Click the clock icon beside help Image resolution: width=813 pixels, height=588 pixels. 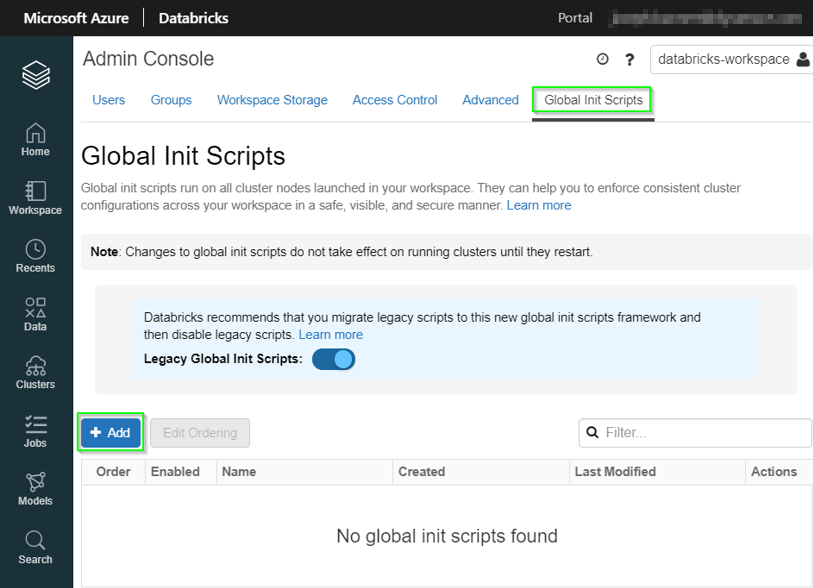coord(602,60)
